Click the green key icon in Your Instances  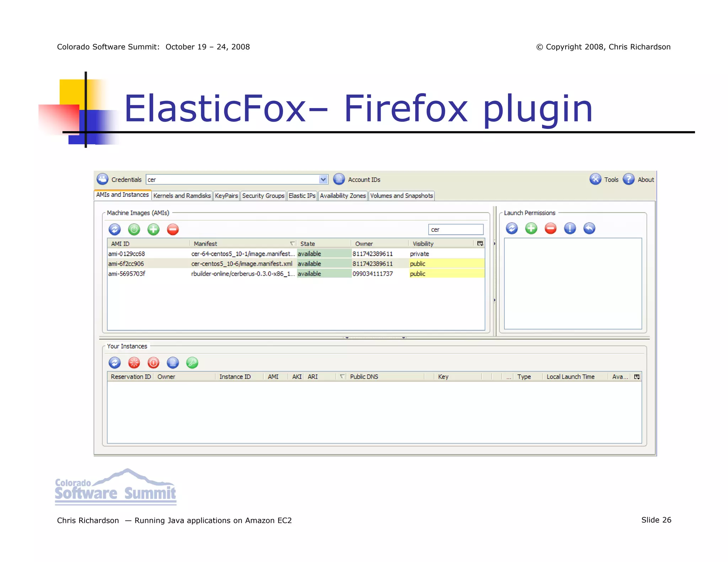192,363
